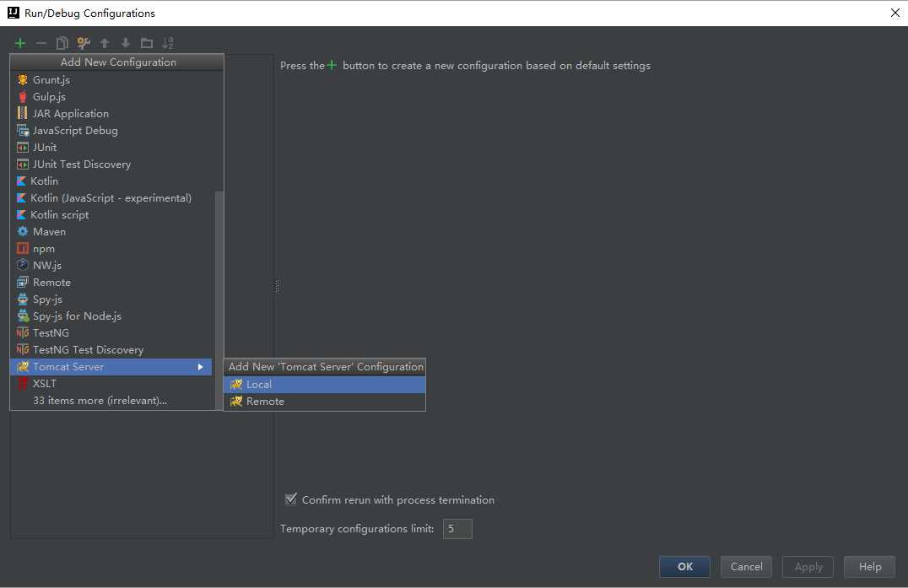Click the Add New 'Tomcat Server' Configuration header
Viewport: 908px width, 588px height.
(x=326, y=367)
